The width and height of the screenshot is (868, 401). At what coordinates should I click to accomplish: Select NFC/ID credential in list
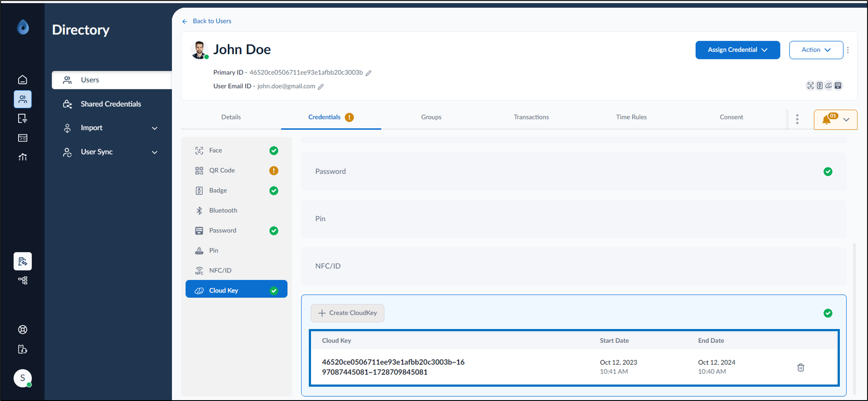(236, 271)
